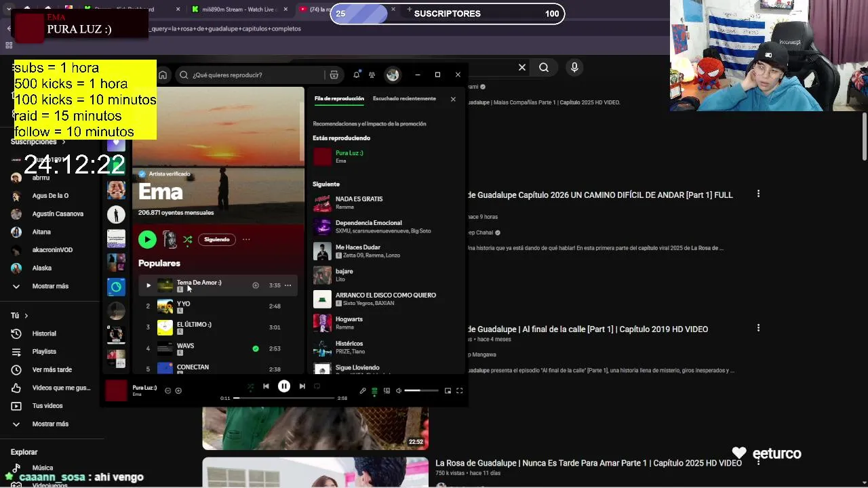Expand Suscripciones section in YouTube sidebar
The width and height of the screenshot is (868, 488).
[38, 142]
